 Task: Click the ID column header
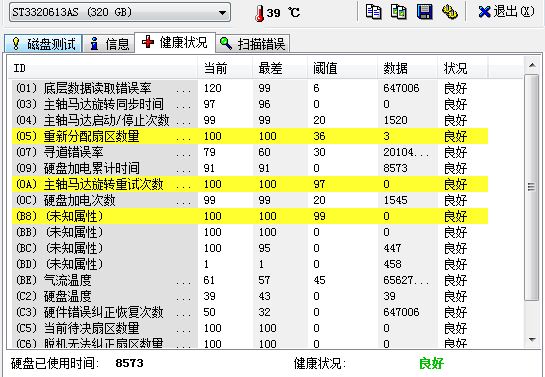[x=103, y=68]
